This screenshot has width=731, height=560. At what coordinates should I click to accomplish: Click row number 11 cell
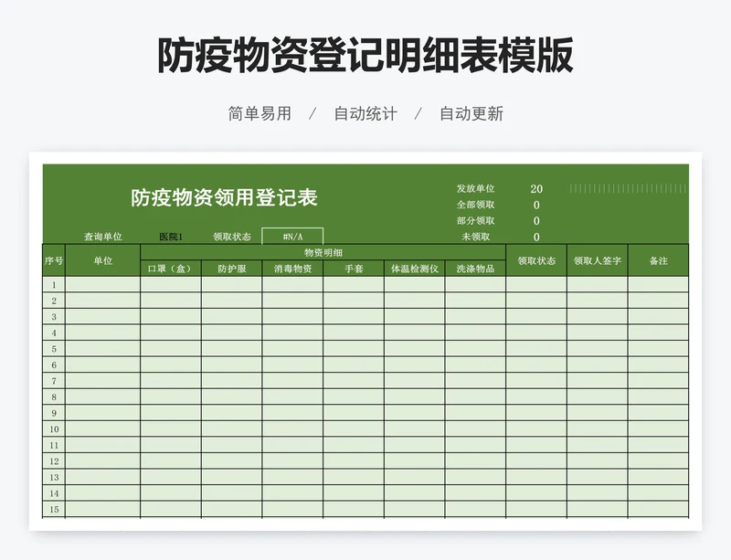tap(54, 445)
